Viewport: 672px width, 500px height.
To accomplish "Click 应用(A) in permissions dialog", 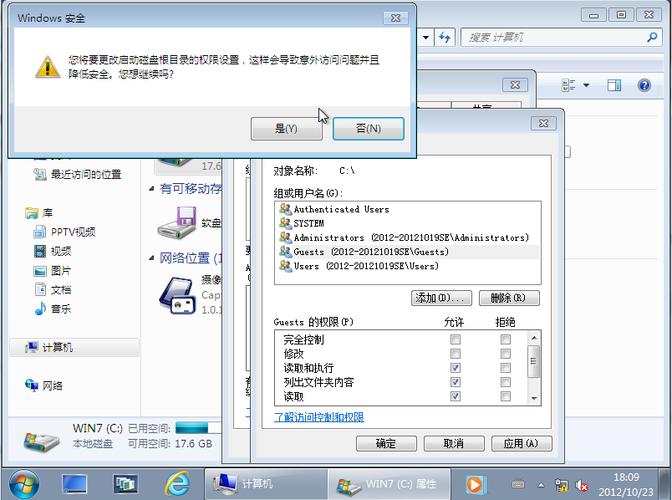I will [521, 443].
